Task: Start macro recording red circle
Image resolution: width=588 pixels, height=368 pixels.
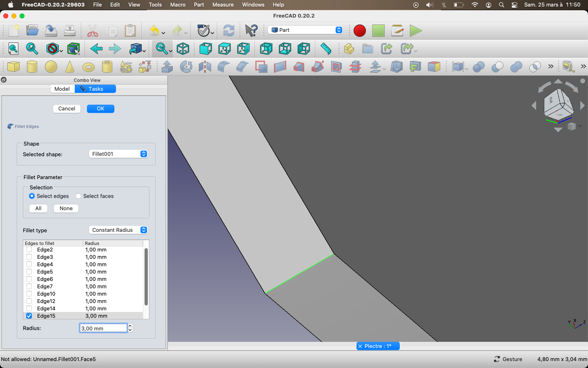Action: coord(360,31)
